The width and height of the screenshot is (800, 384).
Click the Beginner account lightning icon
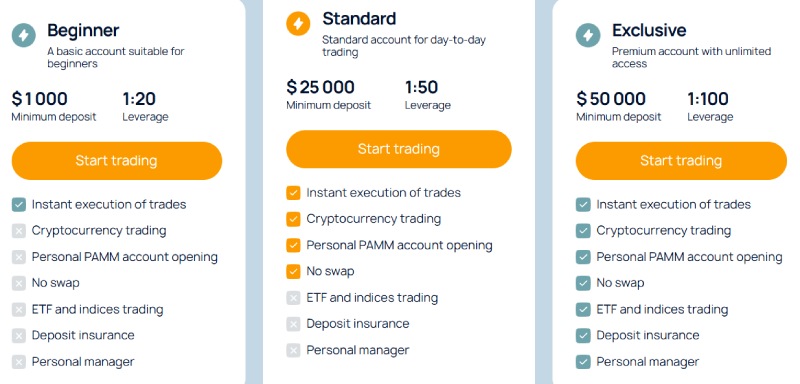click(23, 35)
